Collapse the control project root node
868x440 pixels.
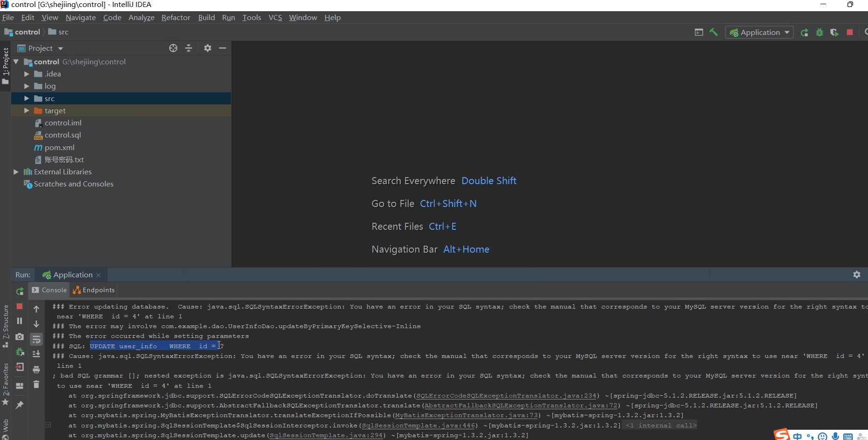(16, 62)
